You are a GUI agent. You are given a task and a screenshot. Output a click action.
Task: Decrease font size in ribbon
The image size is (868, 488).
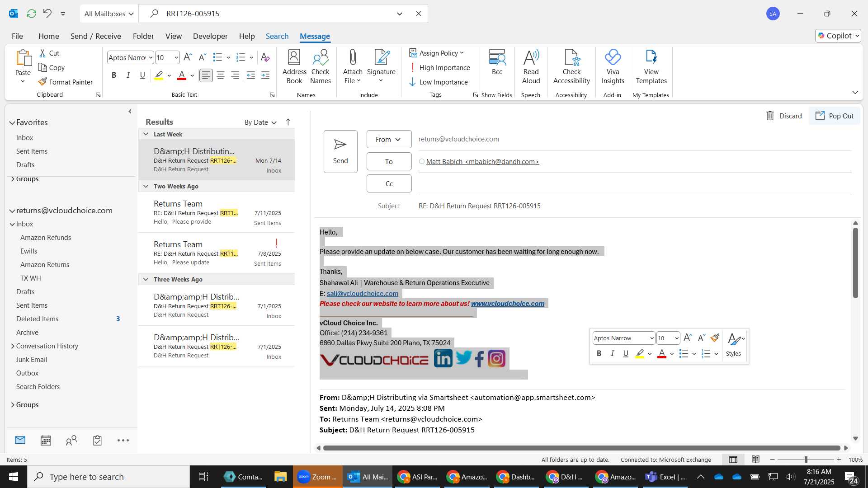[x=203, y=57]
